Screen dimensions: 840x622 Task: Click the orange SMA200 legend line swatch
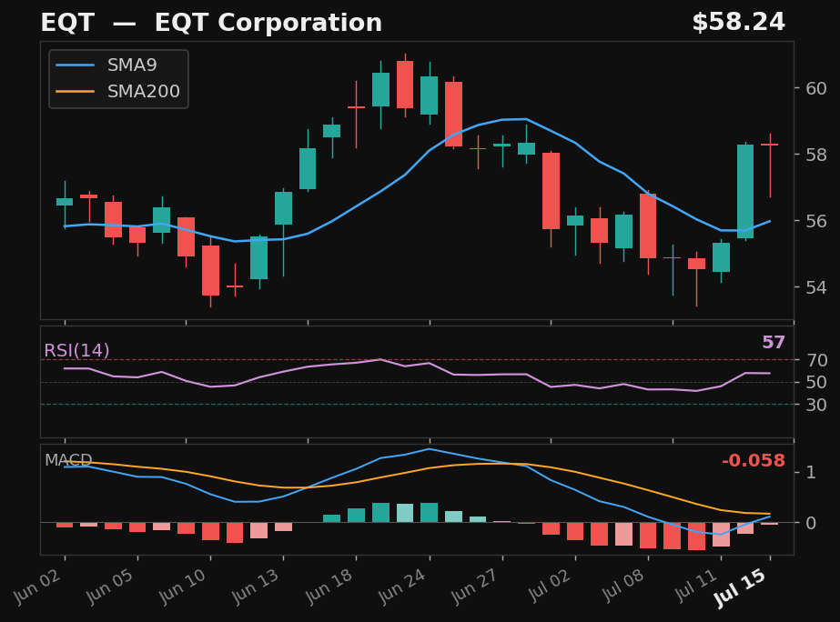[x=75, y=92]
